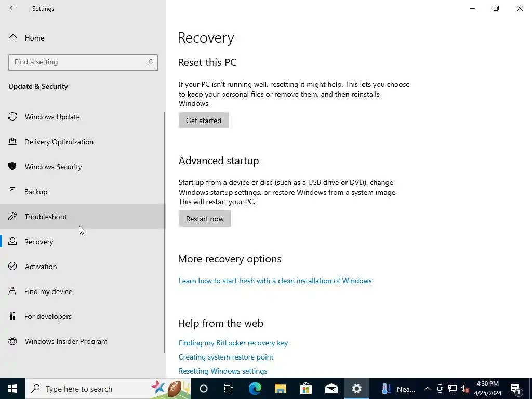532x399 pixels.
Task: Select the Find my device icon
Action: tap(12, 291)
